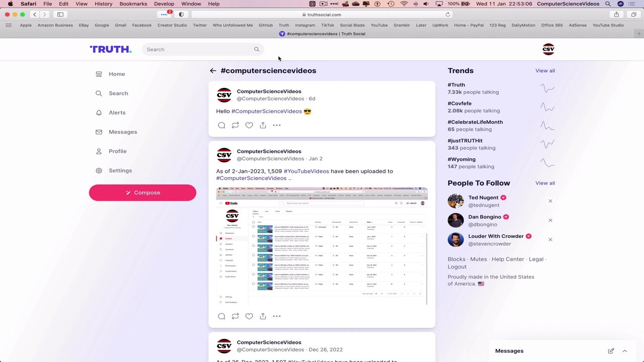Click the Safari address bar showing truthsocial.com
This screenshot has height=362, width=644.
[322, 15]
